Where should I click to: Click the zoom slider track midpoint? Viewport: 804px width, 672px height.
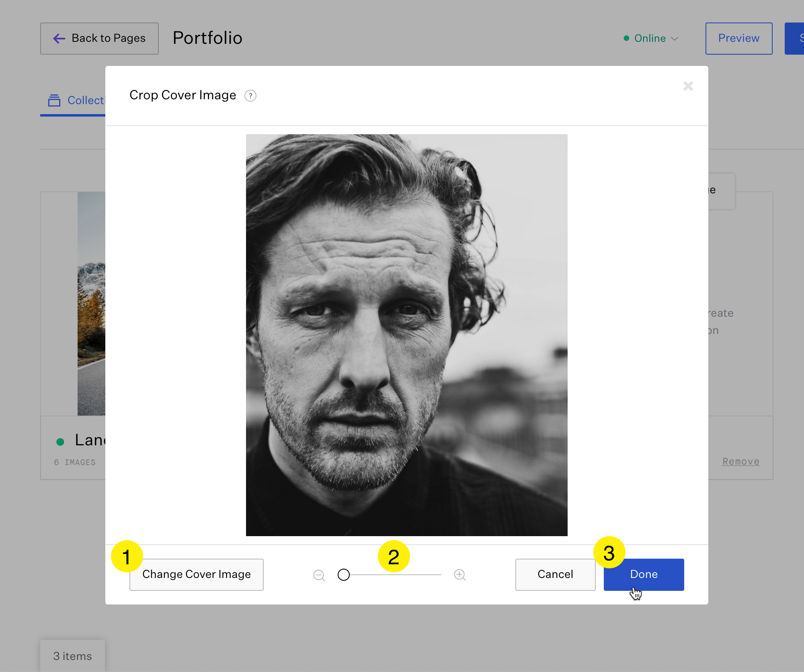point(393,575)
